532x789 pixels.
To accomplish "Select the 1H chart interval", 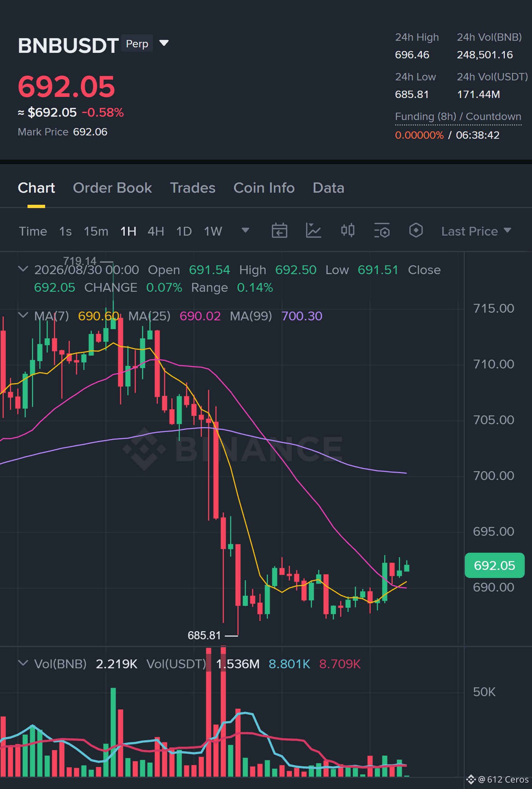I will coord(128,231).
